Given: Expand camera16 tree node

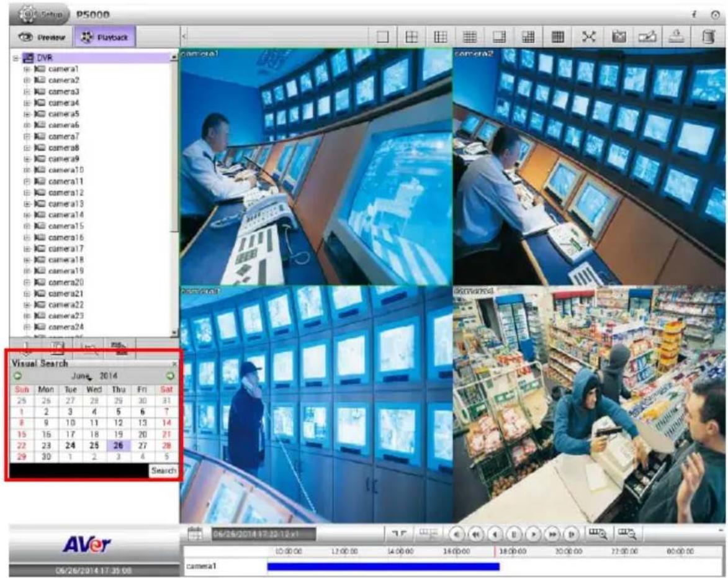Looking at the screenshot, I should point(27,238).
